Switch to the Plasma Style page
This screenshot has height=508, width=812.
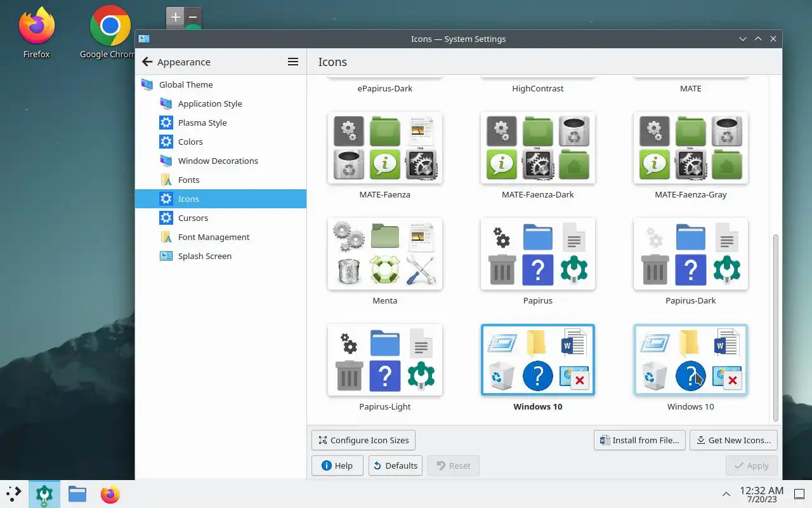point(221,123)
